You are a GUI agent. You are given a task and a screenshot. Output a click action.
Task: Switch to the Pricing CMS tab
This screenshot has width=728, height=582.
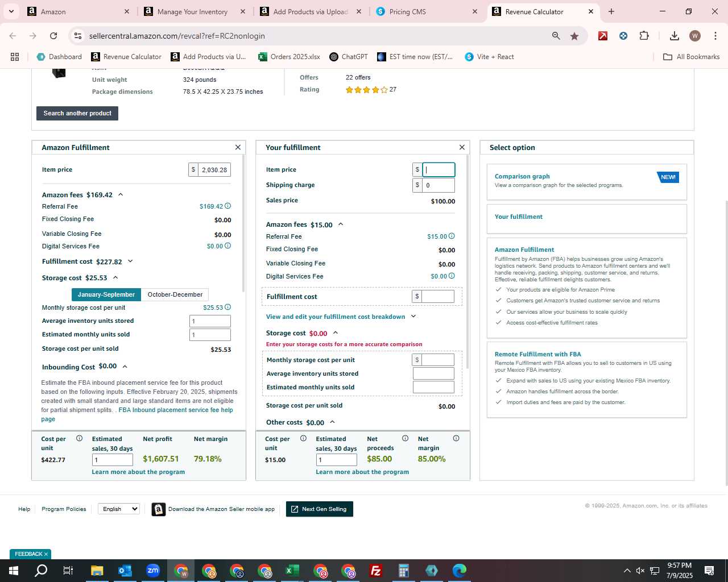pos(427,11)
